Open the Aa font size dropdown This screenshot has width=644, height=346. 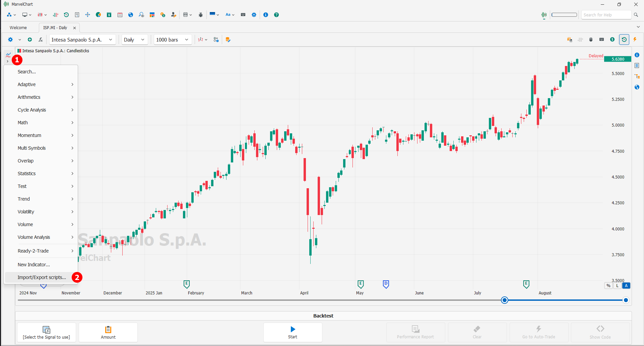[x=230, y=15]
